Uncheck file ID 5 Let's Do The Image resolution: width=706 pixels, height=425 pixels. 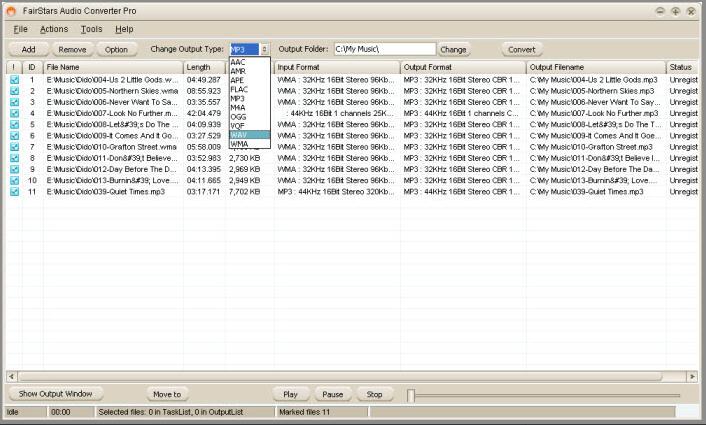coord(14,124)
